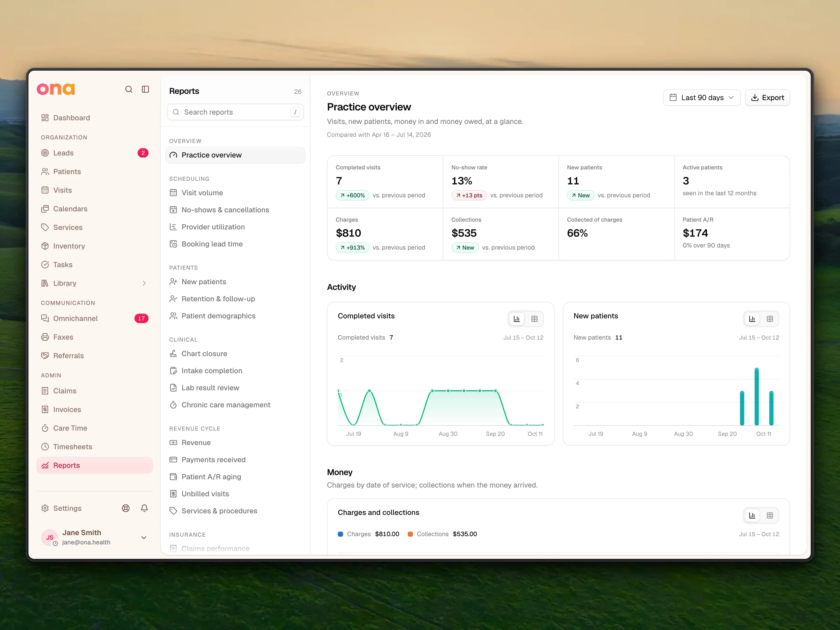Switch New patients card to table view
The height and width of the screenshot is (630, 840).
(770, 319)
